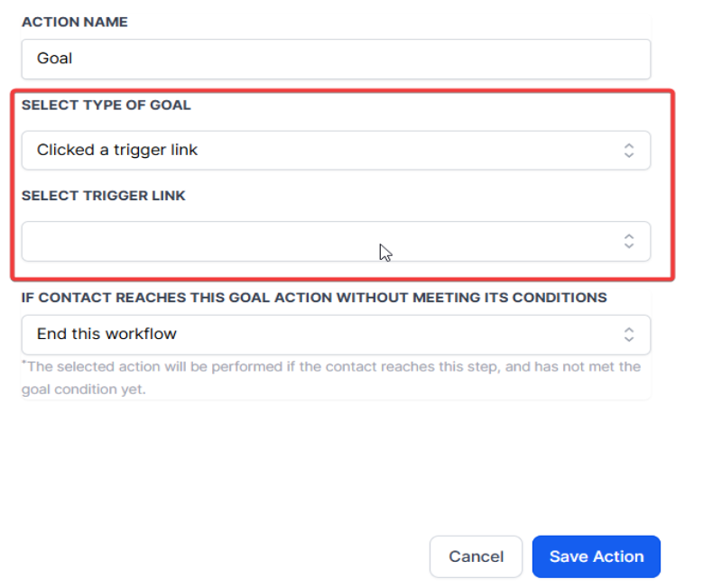
Task: Click the chevron arrows on goal type selector
Action: (x=629, y=151)
